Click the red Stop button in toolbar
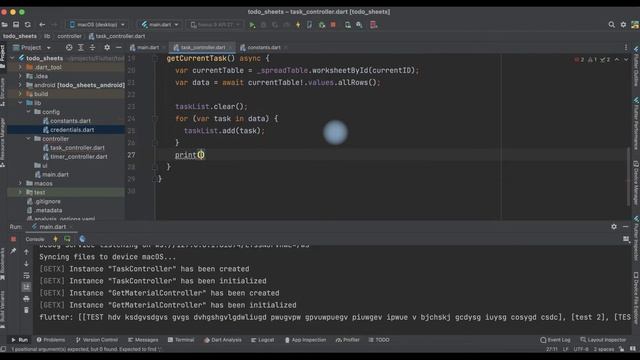Viewport: 640px width, 360px height. point(333,25)
